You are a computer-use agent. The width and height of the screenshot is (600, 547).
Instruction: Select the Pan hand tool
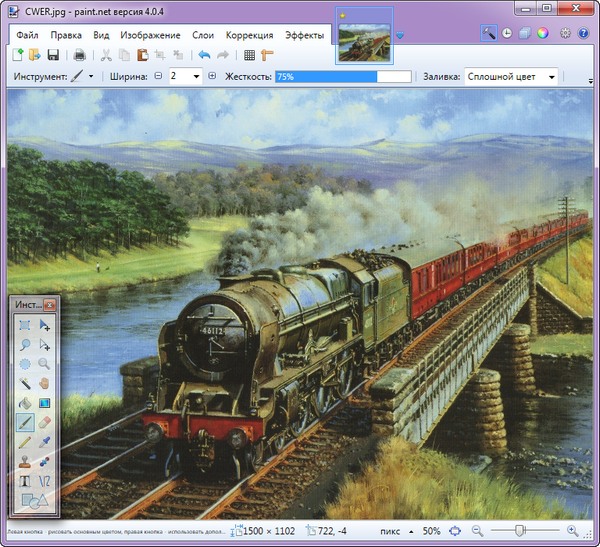44,384
